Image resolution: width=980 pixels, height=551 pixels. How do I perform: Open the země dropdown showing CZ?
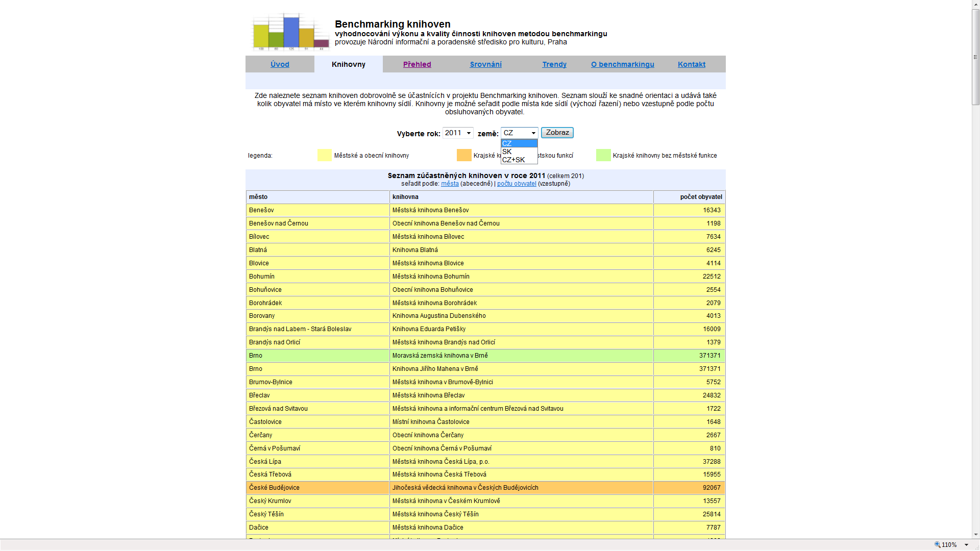point(519,133)
